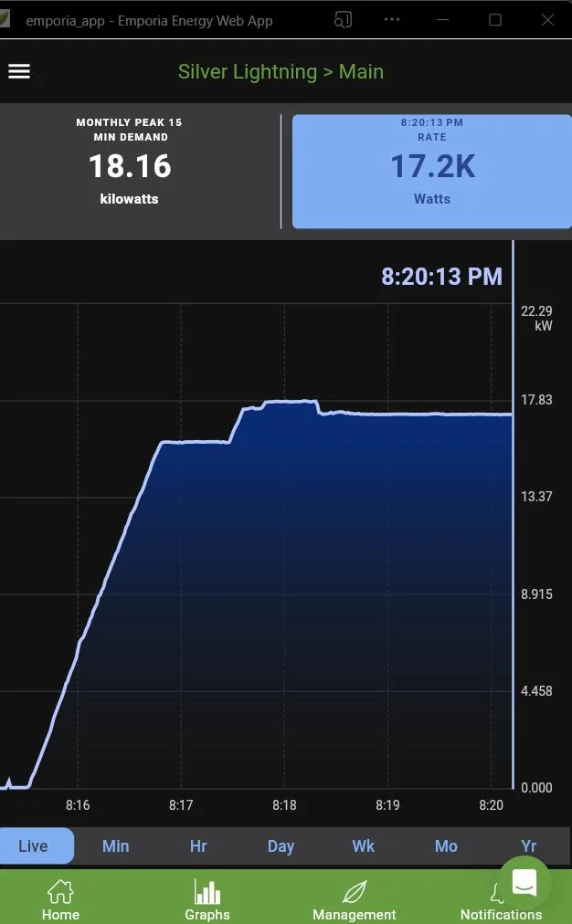The height and width of the screenshot is (924, 572).
Task: Change graph to Mo view
Action: (x=446, y=845)
